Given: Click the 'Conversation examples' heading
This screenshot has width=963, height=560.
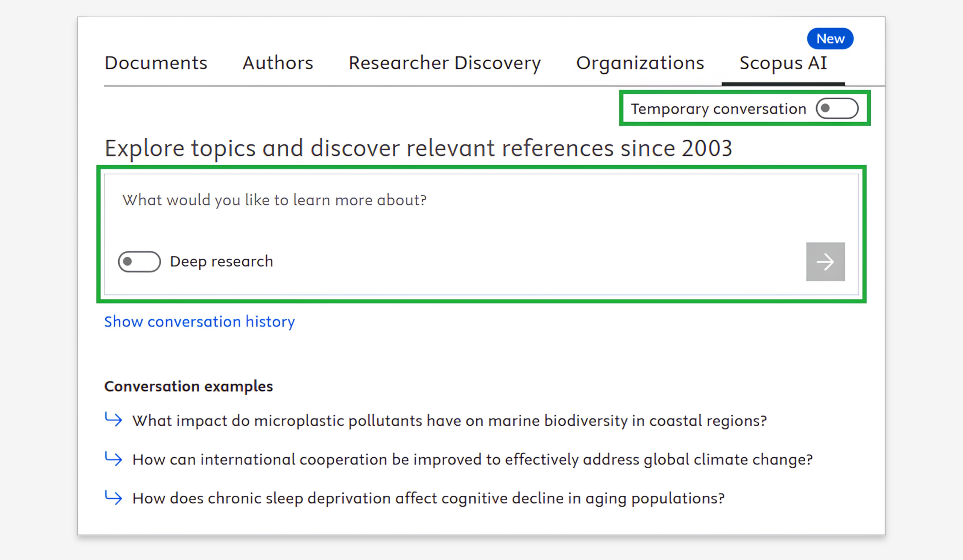Looking at the screenshot, I should (189, 386).
